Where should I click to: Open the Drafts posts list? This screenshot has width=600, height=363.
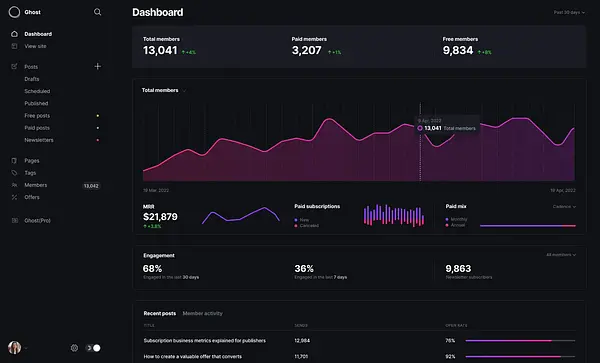(32, 79)
